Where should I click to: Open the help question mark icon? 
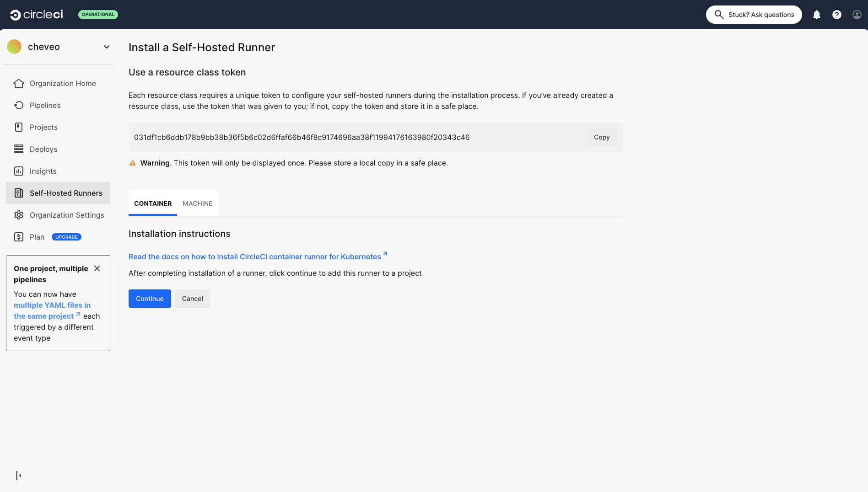tap(836, 15)
